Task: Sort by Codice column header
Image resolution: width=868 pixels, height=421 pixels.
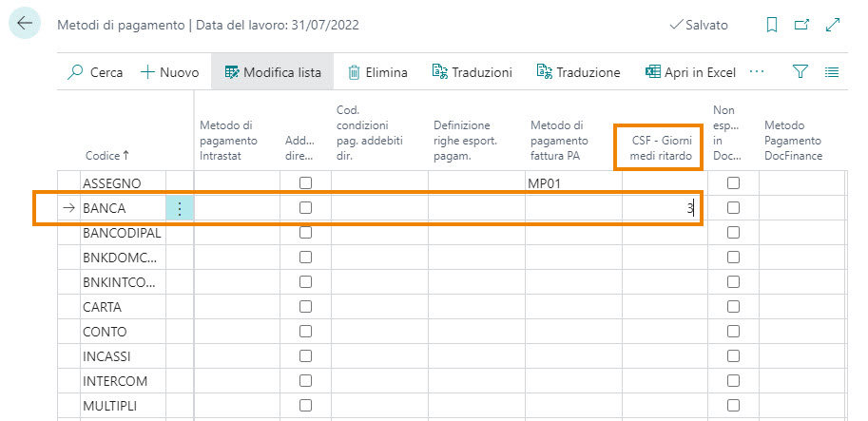Action: (x=106, y=155)
